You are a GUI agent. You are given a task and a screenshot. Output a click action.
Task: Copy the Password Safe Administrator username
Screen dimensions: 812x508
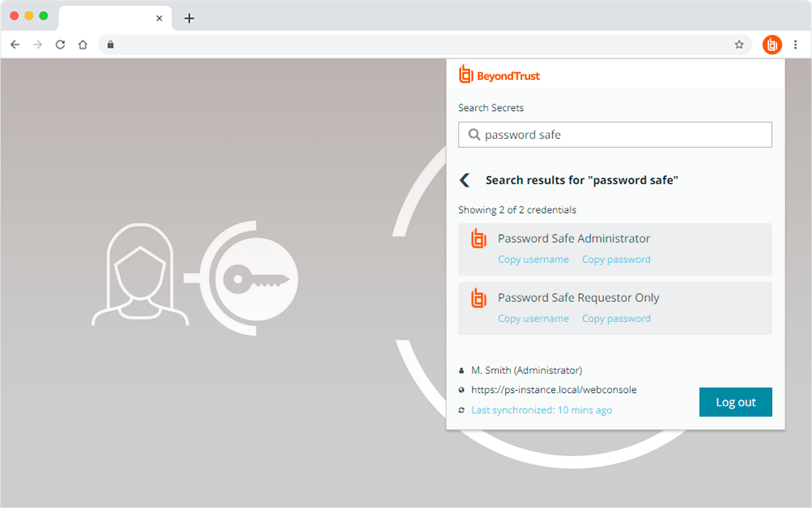click(534, 259)
